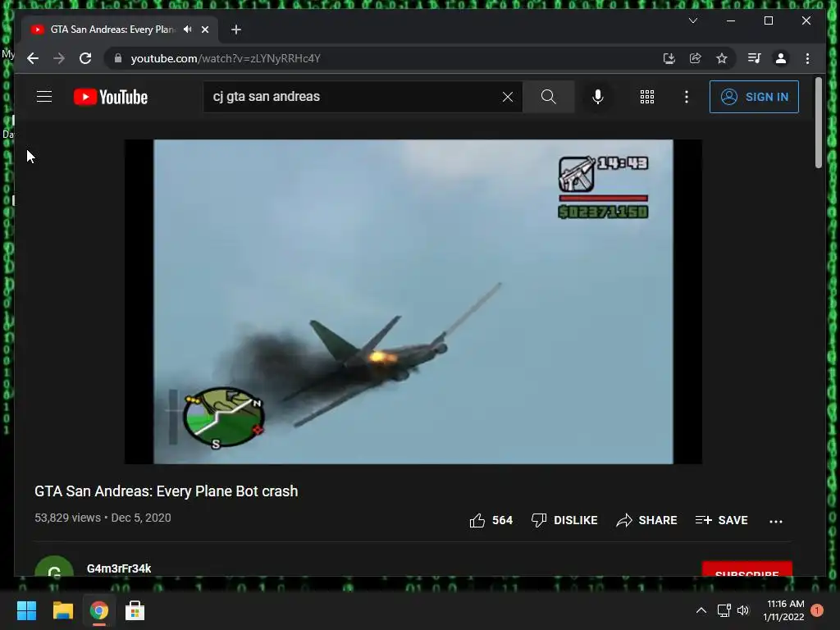840x630 pixels.
Task: Open the SHARE dialog
Action: click(646, 520)
